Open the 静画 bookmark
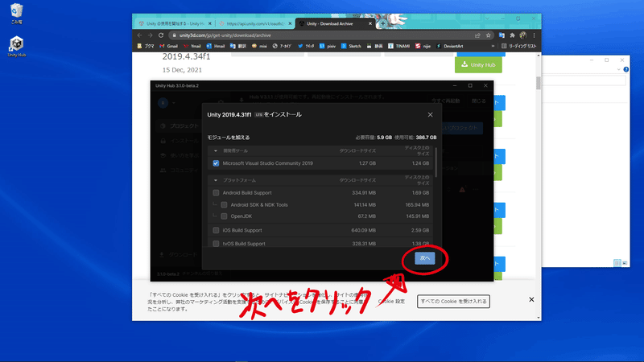The image size is (644, 362). point(374,47)
